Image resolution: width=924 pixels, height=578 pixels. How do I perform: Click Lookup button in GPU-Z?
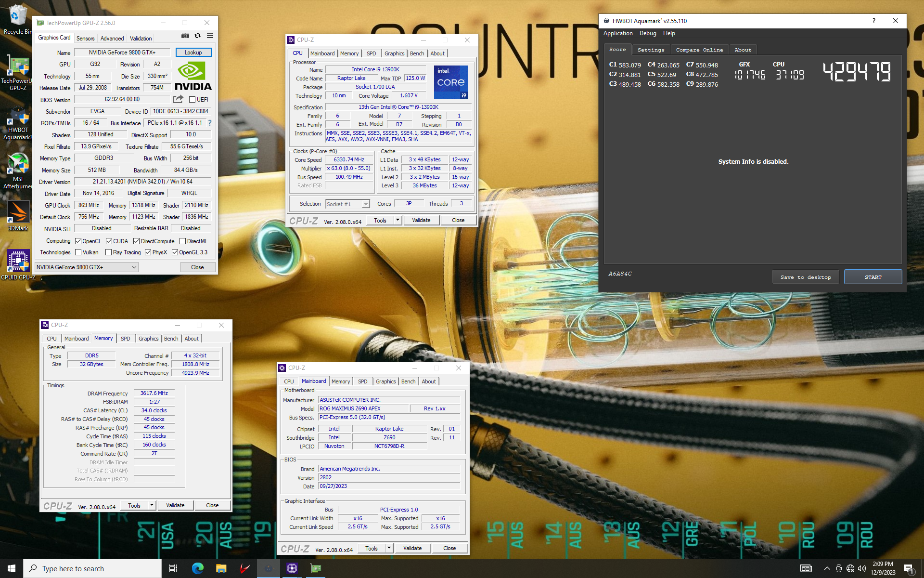click(193, 53)
